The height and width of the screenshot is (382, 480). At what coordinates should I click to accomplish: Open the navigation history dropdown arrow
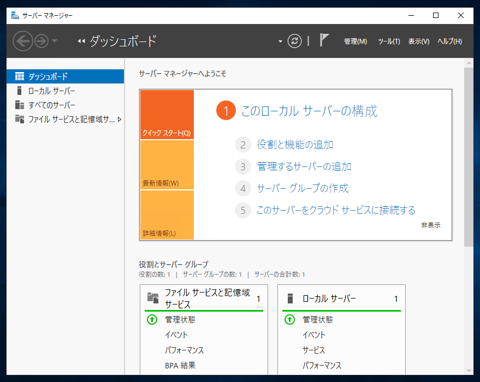coord(54,41)
